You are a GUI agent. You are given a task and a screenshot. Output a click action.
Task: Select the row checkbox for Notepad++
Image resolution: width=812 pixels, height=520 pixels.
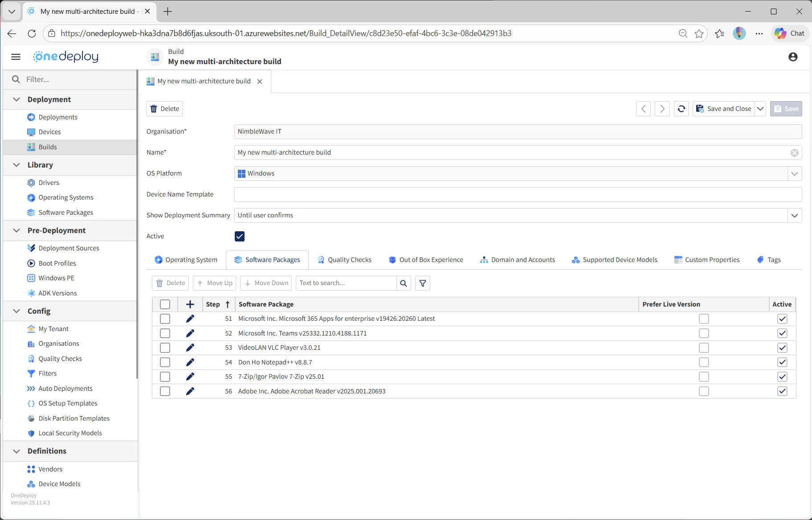[165, 362]
